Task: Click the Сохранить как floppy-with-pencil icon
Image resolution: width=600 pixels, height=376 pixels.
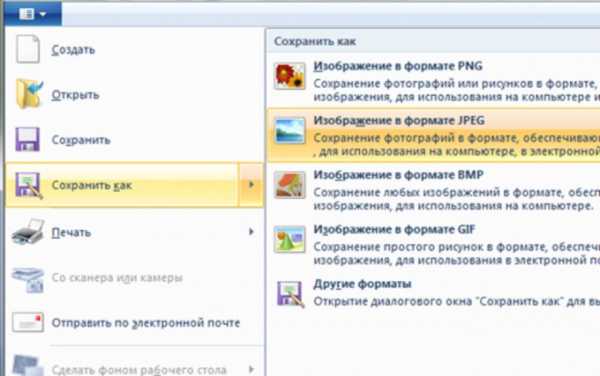Action: pyautogui.click(x=29, y=186)
